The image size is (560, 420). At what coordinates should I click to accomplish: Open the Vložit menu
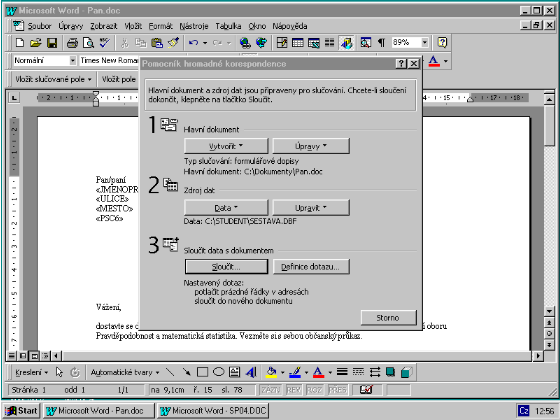click(133, 26)
